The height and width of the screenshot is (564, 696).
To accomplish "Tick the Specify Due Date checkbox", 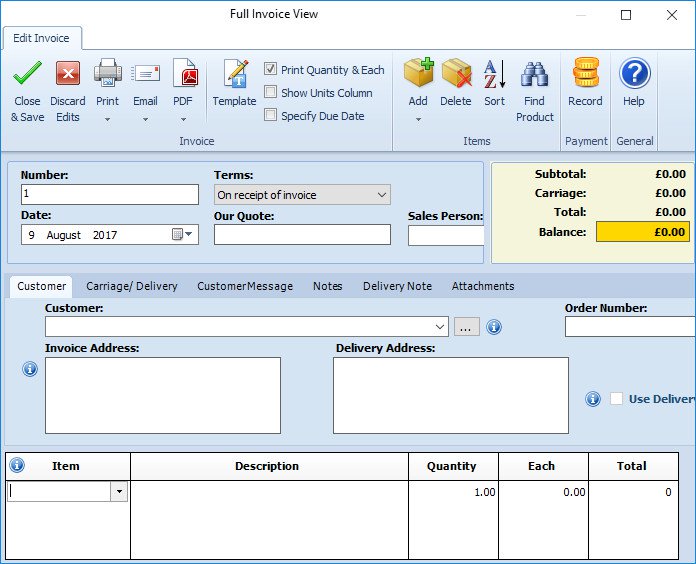I will pyautogui.click(x=271, y=116).
